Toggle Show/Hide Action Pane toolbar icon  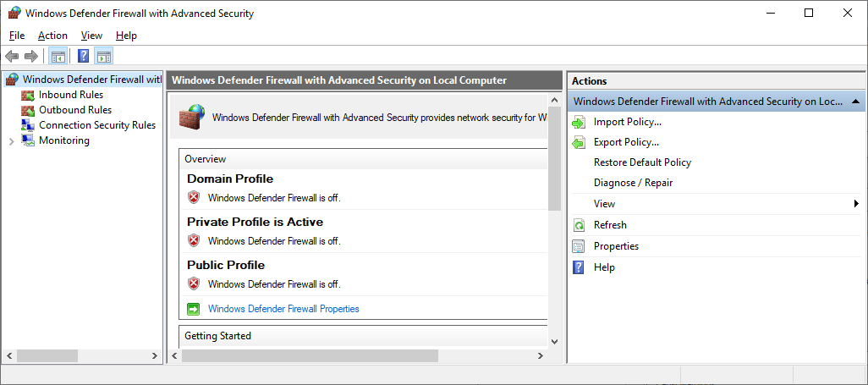(103, 56)
